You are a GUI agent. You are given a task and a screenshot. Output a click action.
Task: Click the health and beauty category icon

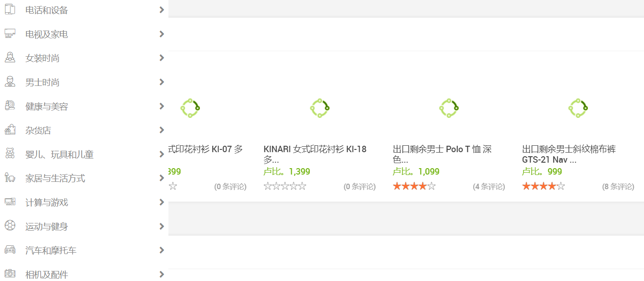click(x=10, y=106)
